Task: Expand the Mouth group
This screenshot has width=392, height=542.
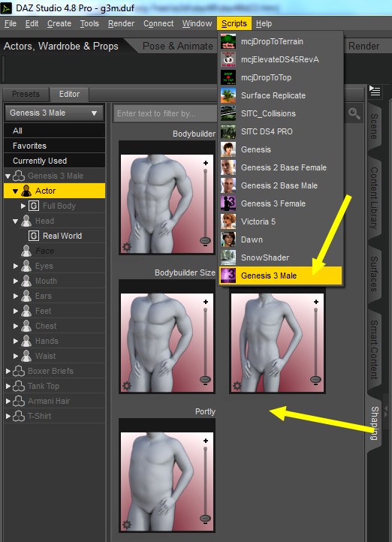Action: (x=16, y=281)
